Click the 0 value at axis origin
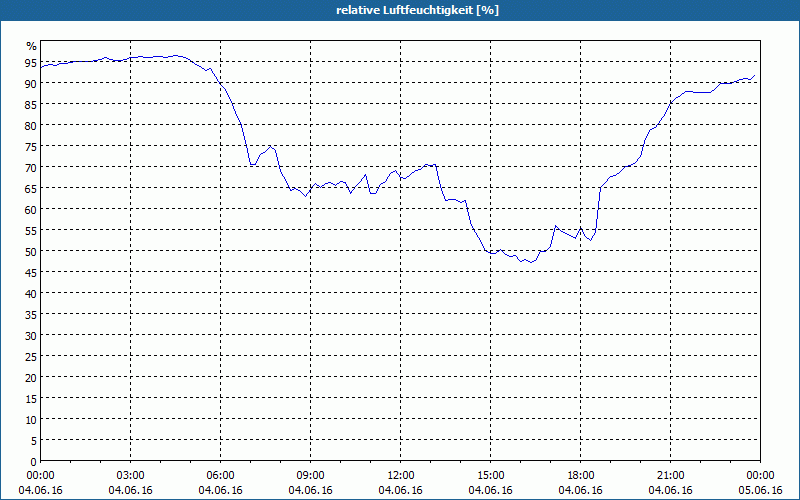800x500 pixels. tap(34, 461)
